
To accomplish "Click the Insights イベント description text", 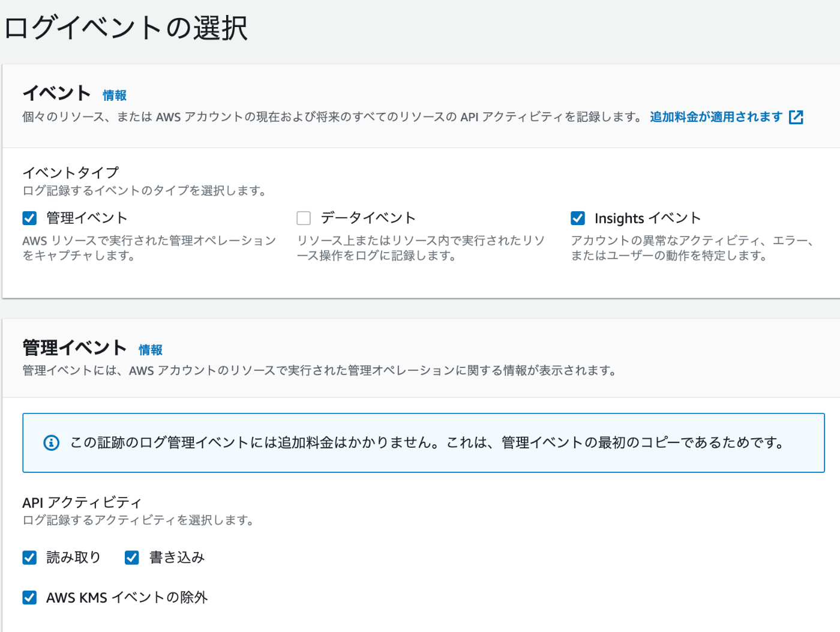I will (692, 248).
